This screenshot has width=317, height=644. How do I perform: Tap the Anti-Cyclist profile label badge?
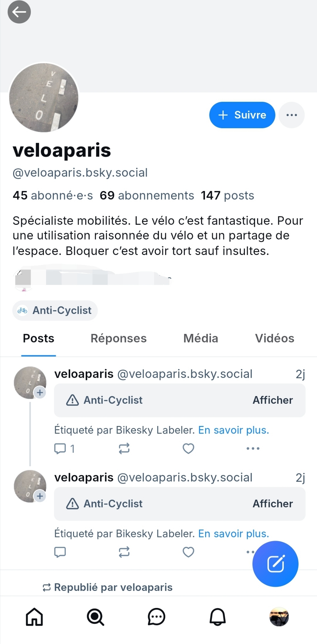tap(55, 310)
